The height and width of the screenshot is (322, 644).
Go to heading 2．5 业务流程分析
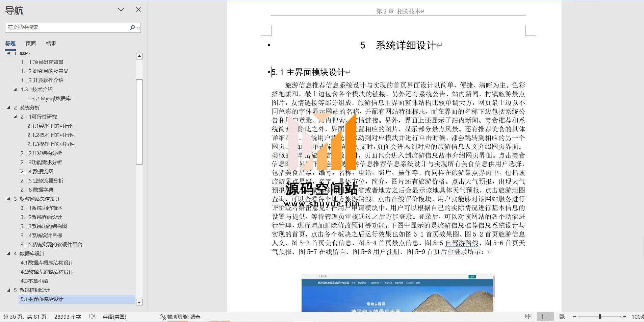[42, 180]
